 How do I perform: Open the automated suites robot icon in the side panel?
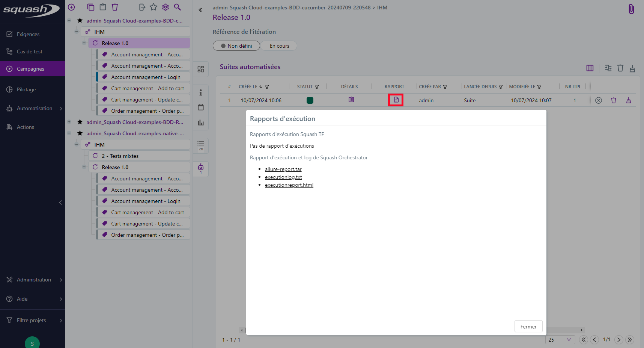coord(201,168)
